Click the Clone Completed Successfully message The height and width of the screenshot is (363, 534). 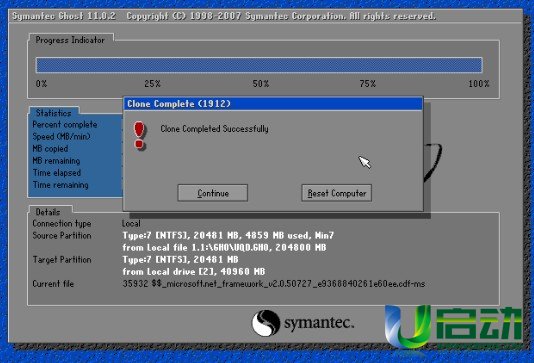click(x=214, y=129)
